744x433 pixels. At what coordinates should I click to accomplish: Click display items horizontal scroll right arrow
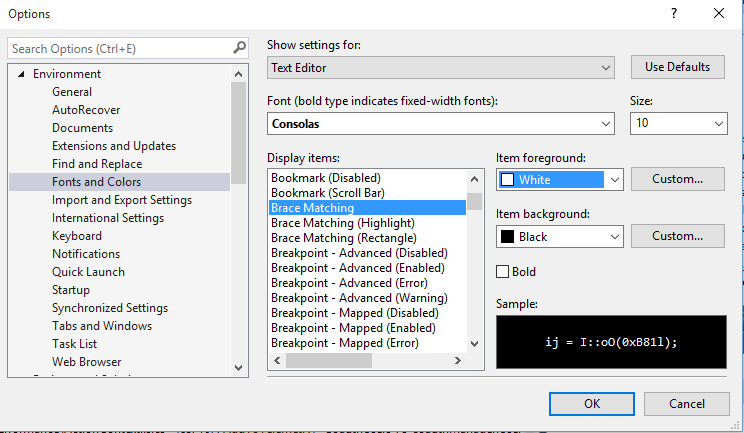tap(458, 360)
